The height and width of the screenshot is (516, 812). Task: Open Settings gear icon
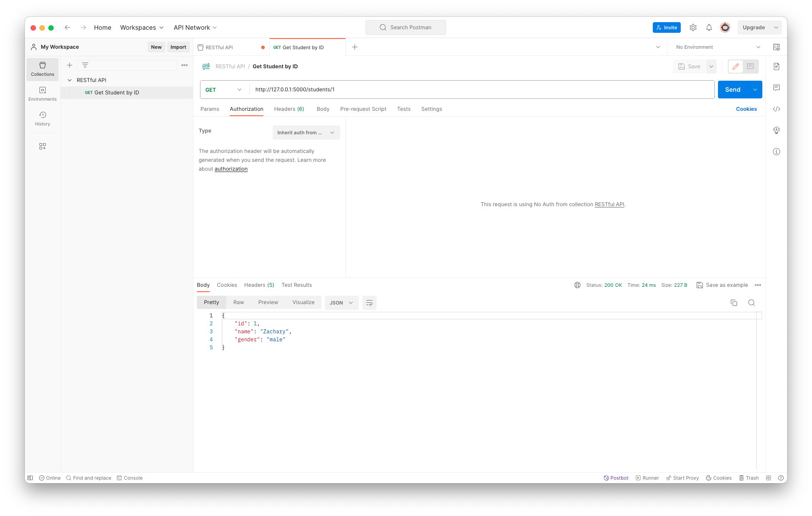[693, 27]
